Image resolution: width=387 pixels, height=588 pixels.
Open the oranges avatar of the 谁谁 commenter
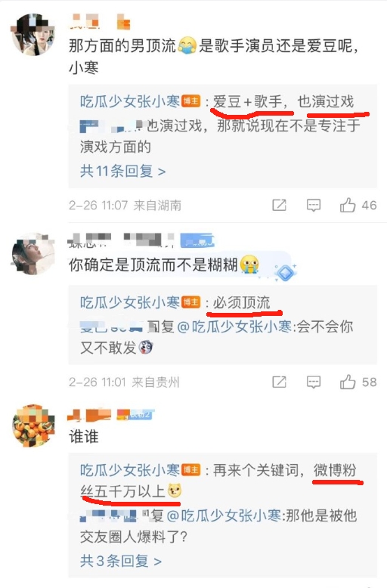[33, 426]
